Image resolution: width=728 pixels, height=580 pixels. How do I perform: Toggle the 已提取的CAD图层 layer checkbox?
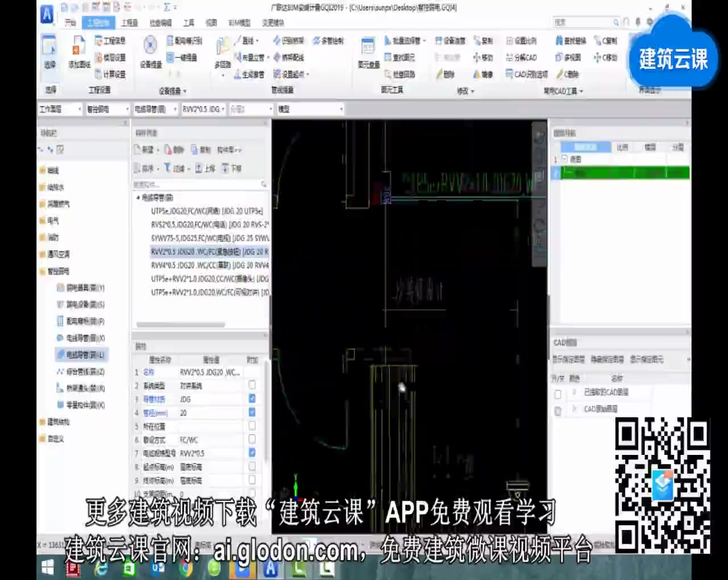[558, 393]
